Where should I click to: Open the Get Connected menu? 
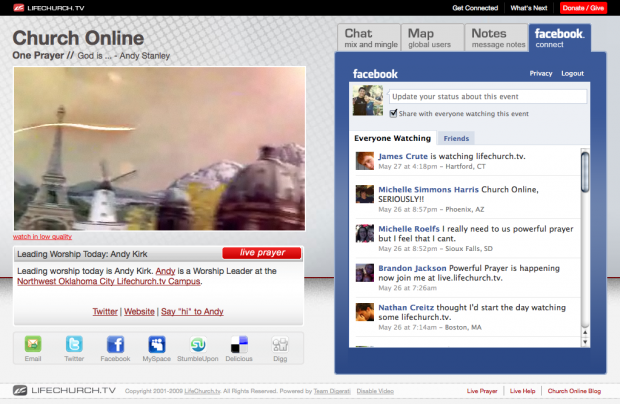(x=475, y=8)
